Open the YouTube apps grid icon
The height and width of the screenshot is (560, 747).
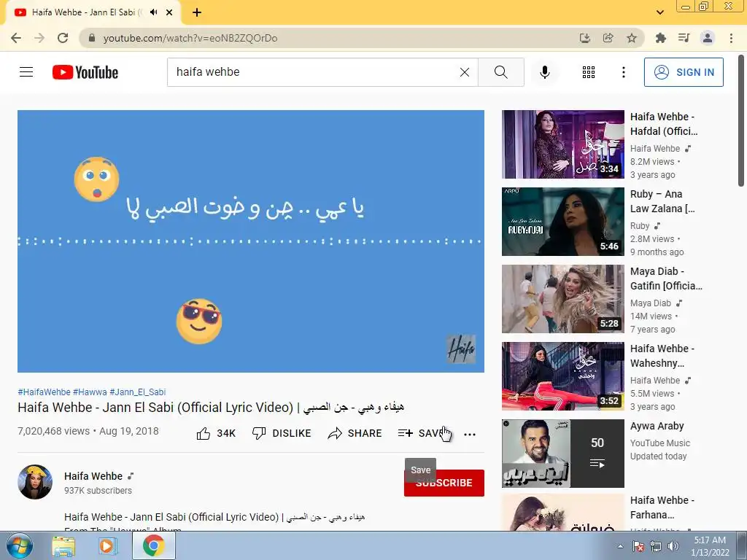589,72
